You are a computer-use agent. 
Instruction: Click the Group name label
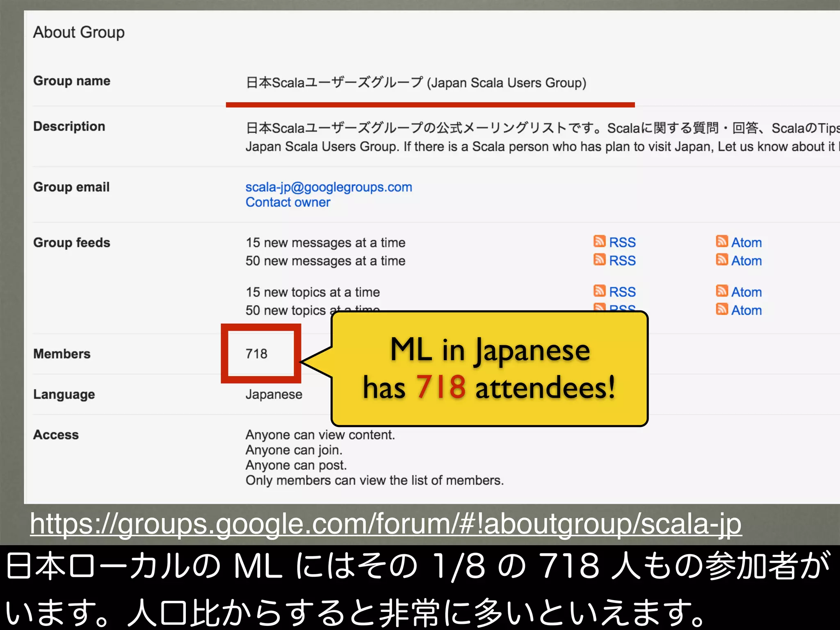(x=72, y=81)
